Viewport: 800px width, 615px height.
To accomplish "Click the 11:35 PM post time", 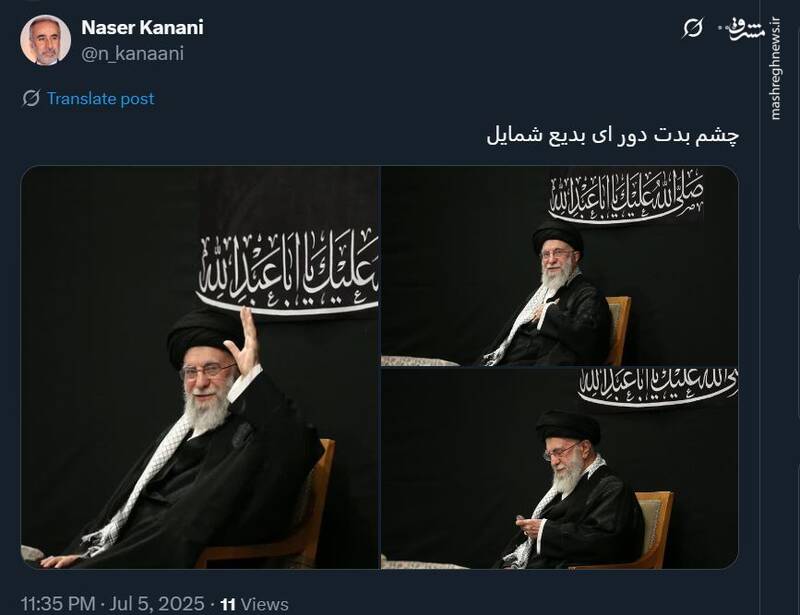I will pyautogui.click(x=58, y=604).
